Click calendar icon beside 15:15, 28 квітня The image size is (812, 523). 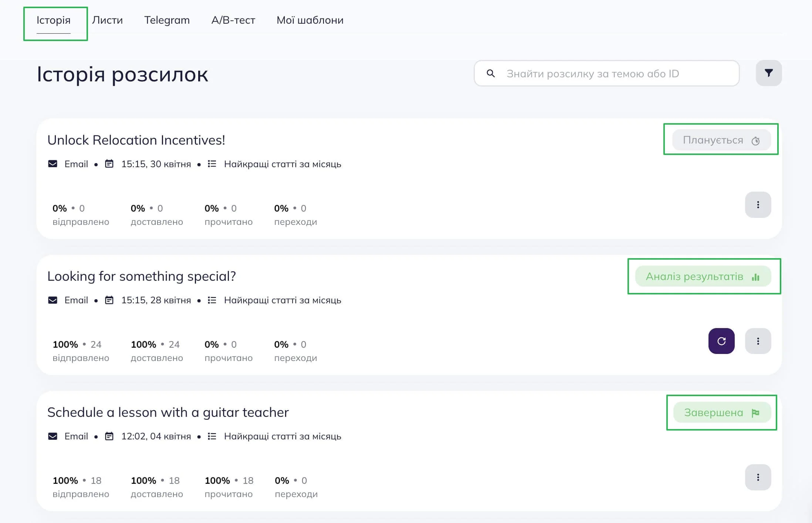(109, 300)
